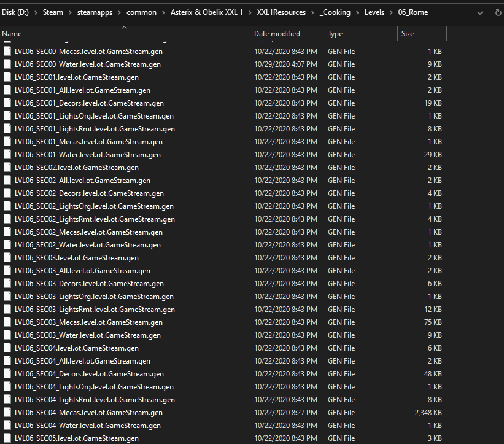
Task: Click the 75 KB size cell
Action: pos(433,322)
